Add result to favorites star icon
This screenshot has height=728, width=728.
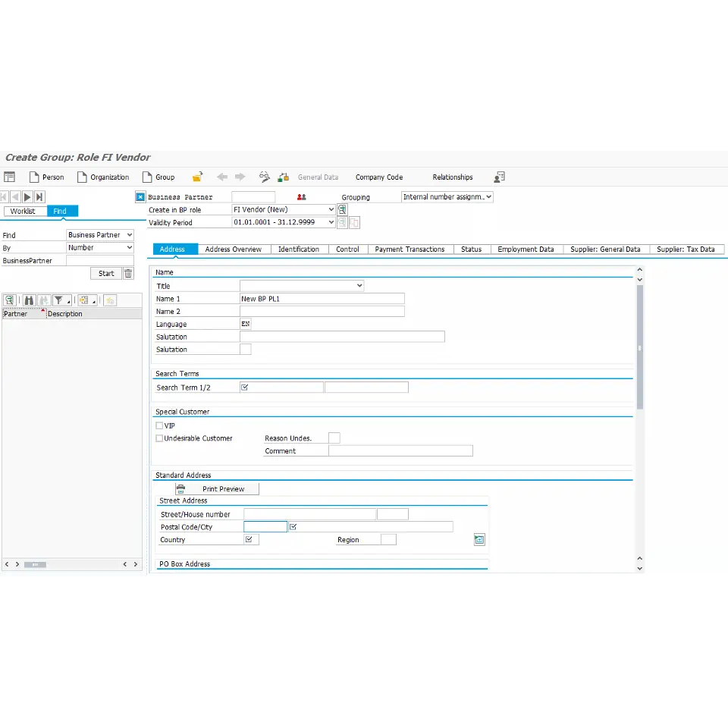tap(110, 300)
